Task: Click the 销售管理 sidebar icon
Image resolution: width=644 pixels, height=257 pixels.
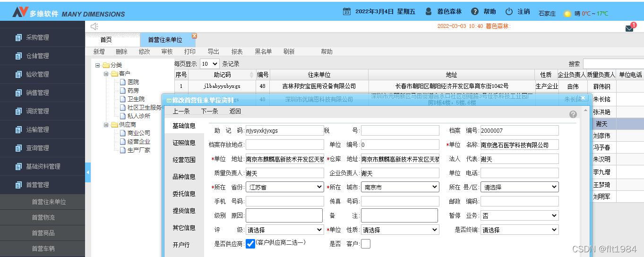Action: tap(18, 93)
